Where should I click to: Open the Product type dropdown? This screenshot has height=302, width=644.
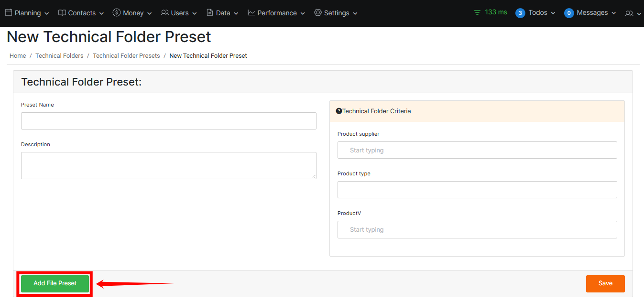pyautogui.click(x=477, y=190)
